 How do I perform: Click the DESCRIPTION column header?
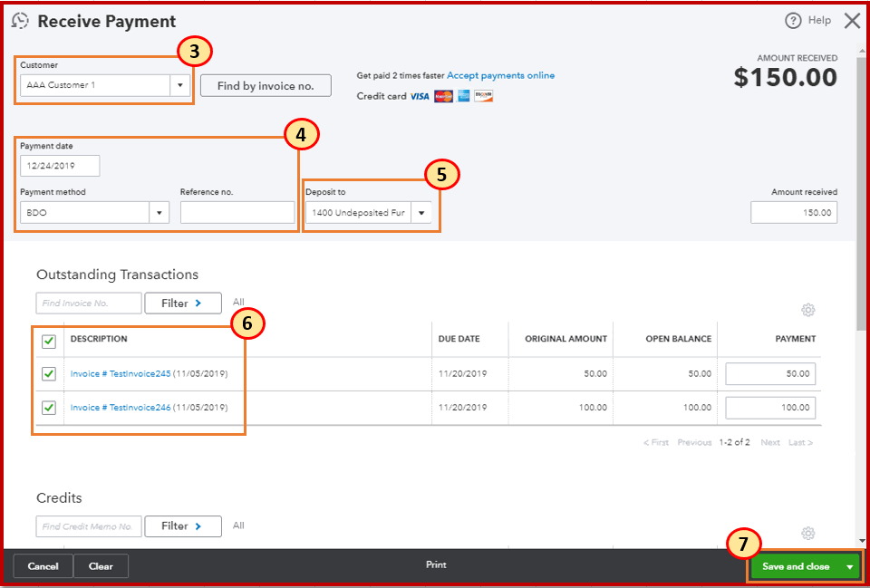[x=99, y=339]
